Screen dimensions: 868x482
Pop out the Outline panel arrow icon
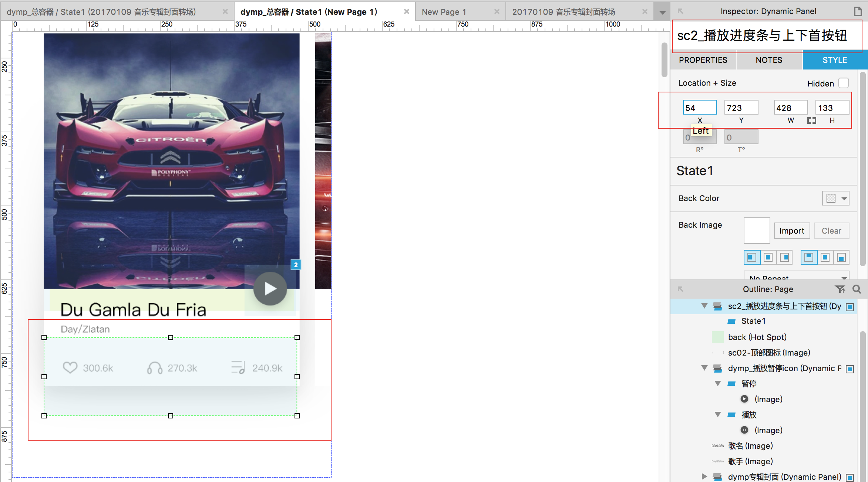[680, 289]
